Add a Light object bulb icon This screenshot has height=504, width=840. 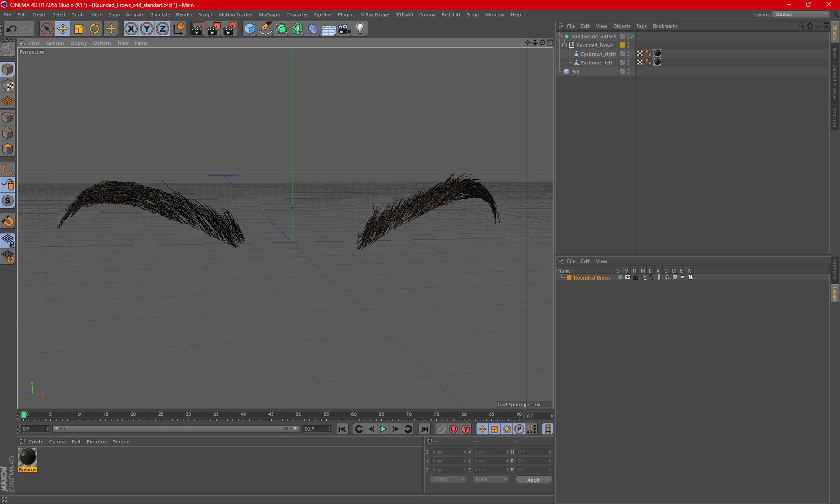click(x=360, y=29)
